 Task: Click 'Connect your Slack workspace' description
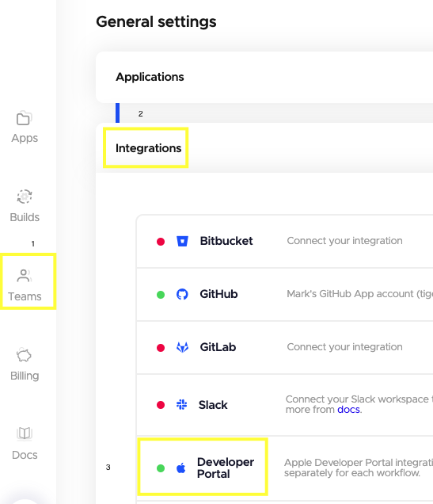(x=359, y=404)
